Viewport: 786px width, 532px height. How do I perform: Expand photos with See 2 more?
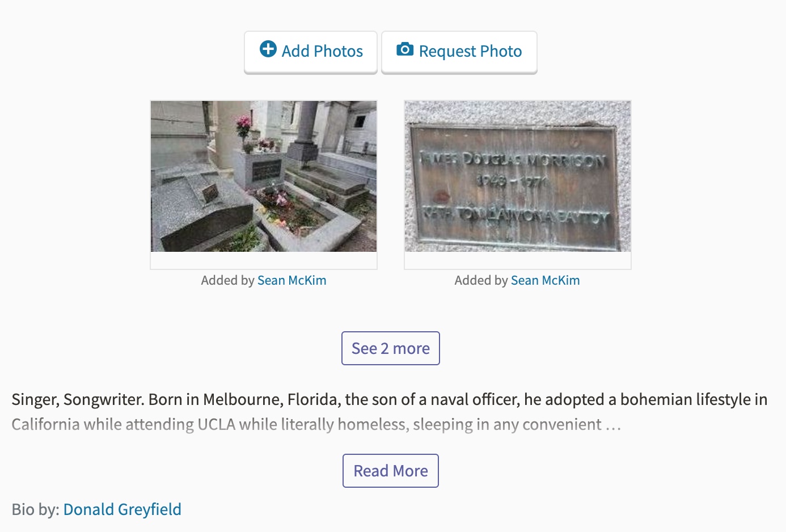point(391,348)
